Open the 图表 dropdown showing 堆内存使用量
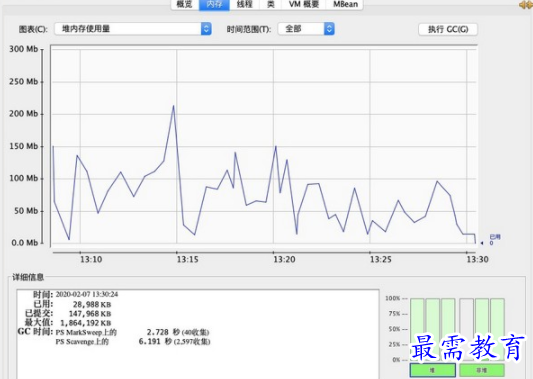533x379 pixels. (x=133, y=29)
